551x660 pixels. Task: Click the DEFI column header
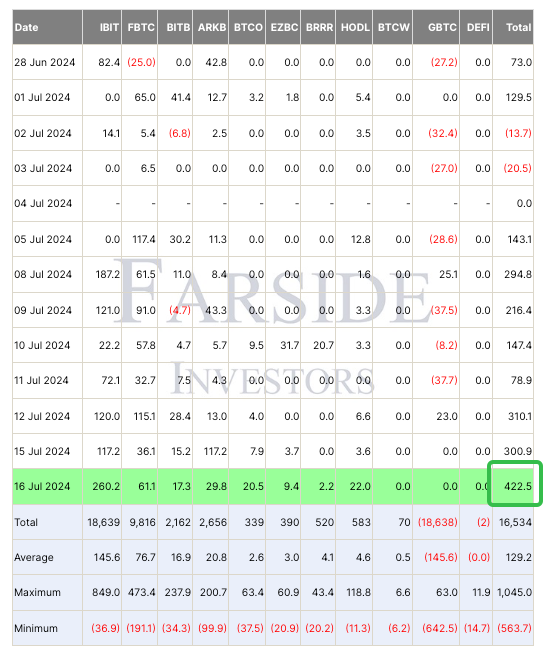478,27
